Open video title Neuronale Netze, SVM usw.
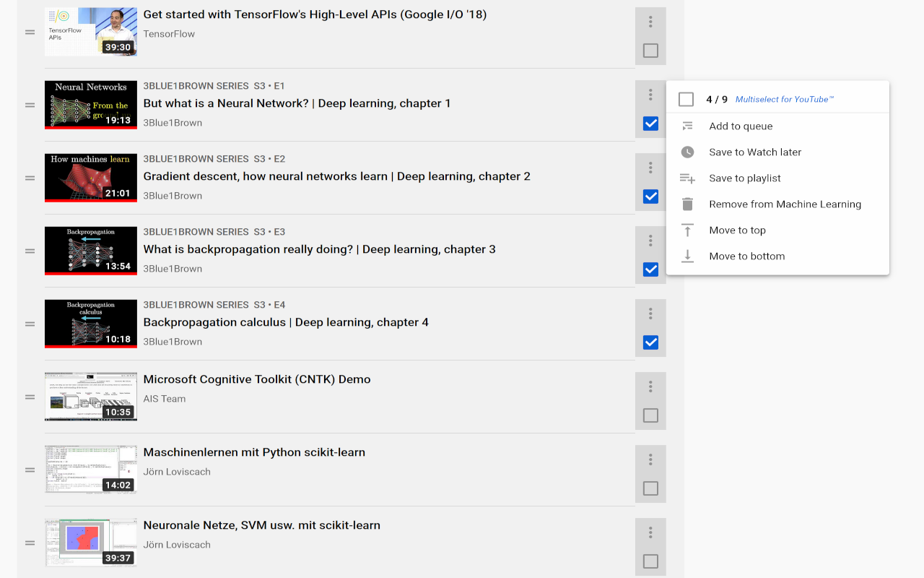 point(262,525)
